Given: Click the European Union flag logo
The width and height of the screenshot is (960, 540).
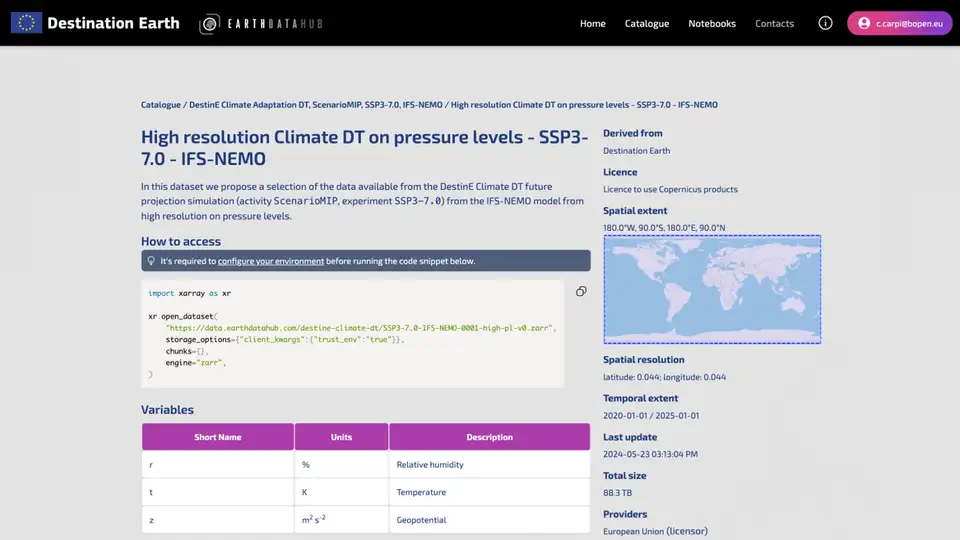Looking at the screenshot, I should 26,23.
